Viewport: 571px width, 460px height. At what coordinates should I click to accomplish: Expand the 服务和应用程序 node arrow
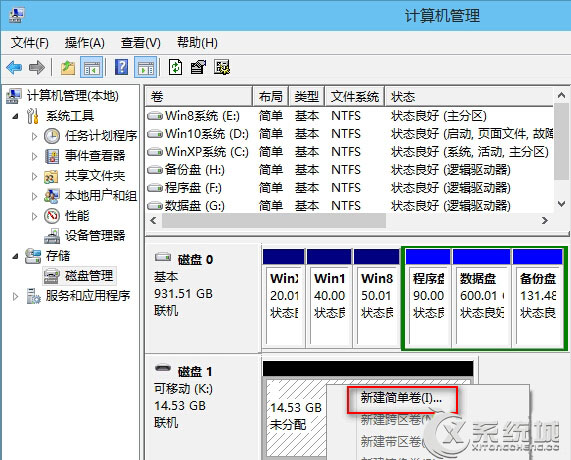15,296
